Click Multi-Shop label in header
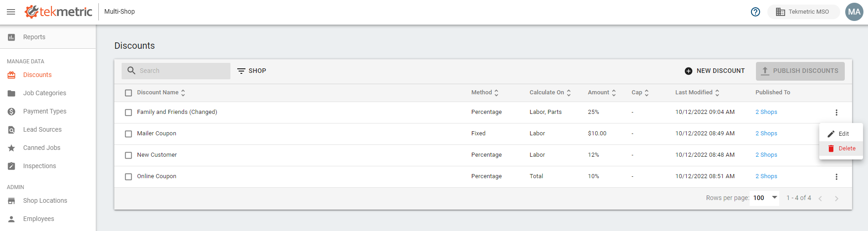This screenshot has width=868, height=231. point(119,11)
